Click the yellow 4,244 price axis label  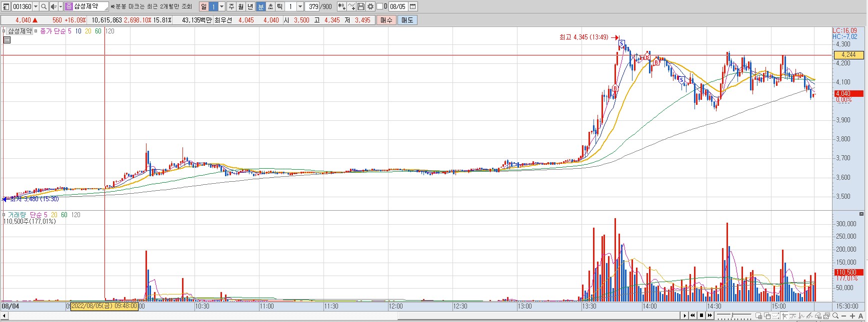[x=849, y=55]
